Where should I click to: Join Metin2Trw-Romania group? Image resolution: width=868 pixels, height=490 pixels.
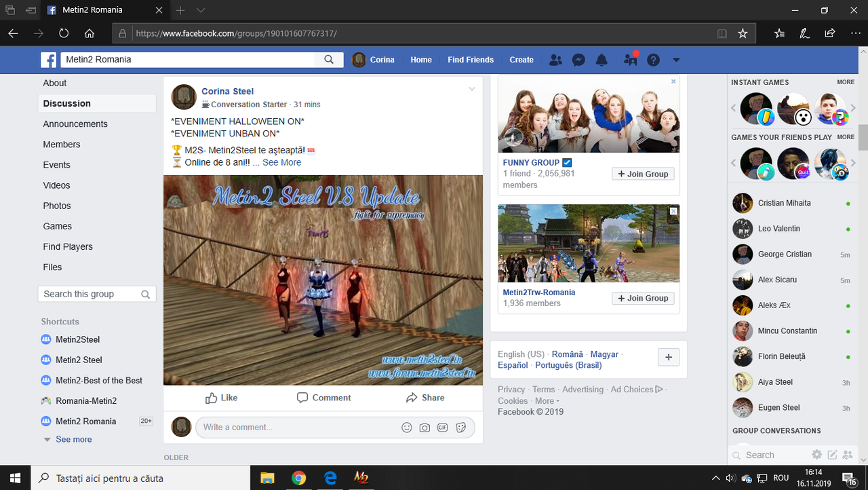coord(643,298)
